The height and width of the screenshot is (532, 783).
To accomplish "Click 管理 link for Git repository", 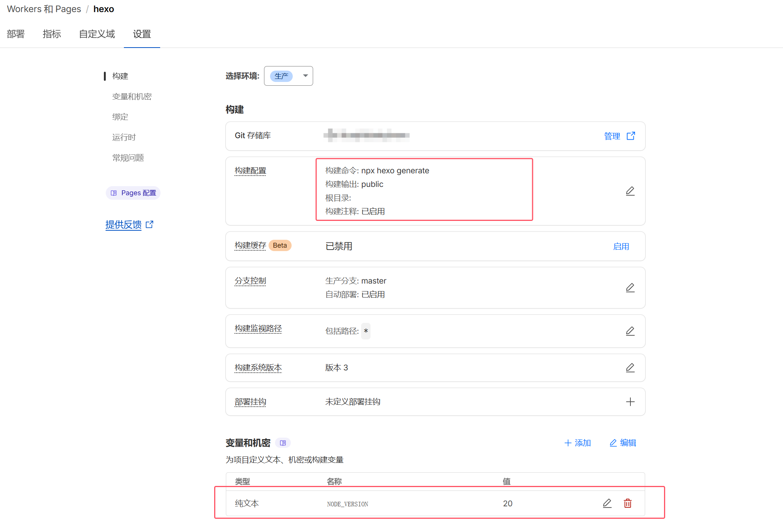I will coord(619,136).
